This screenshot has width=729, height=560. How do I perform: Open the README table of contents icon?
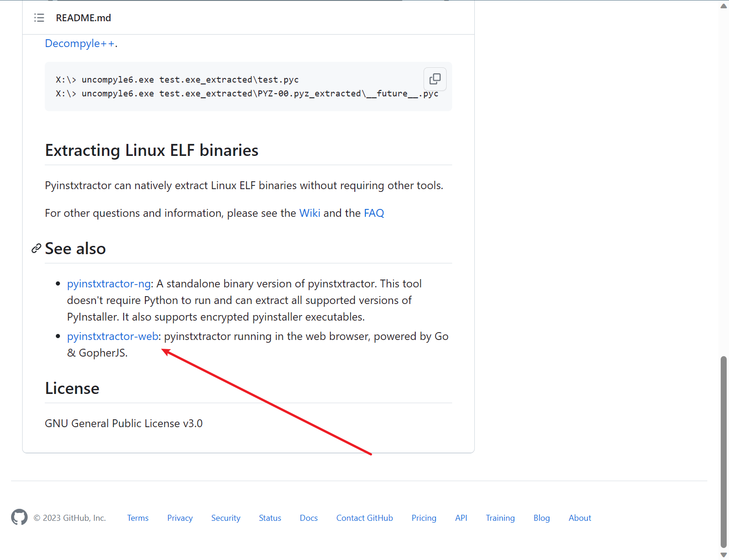tap(39, 18)
